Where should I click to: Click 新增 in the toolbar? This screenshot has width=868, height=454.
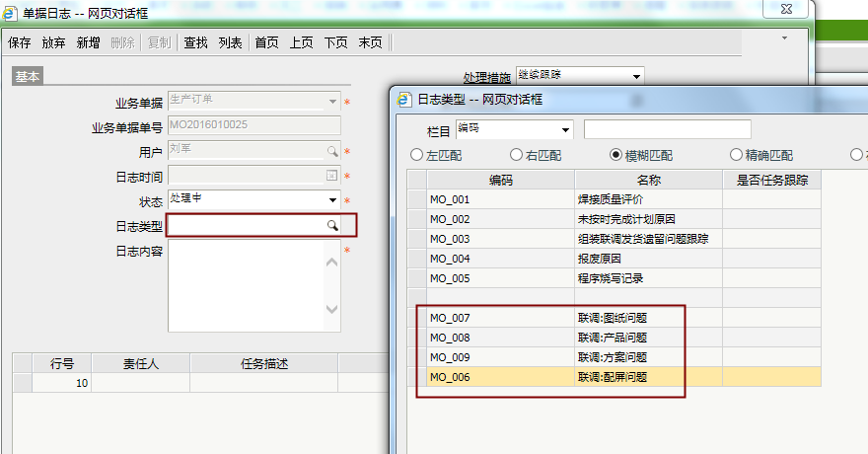tap(89, 42)
